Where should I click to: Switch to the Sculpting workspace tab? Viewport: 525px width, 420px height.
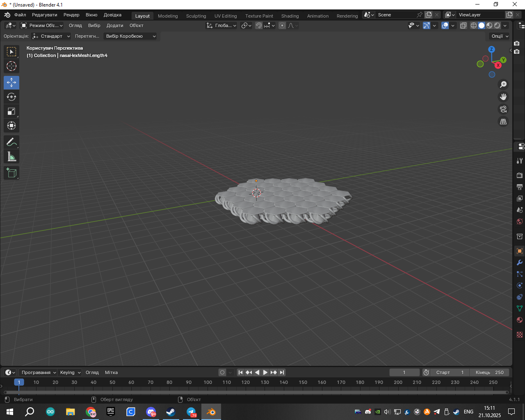click(x=196, y=16)
